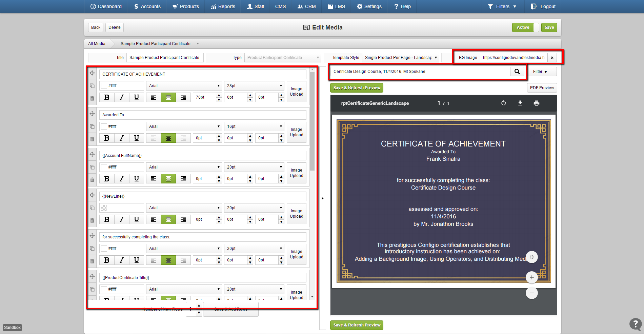This screenshot has height=334, width=644.
Task: Delete the CERTIFICATE OF ACHIEVEMENT row with its trash icon
Action: click(92, 98)
